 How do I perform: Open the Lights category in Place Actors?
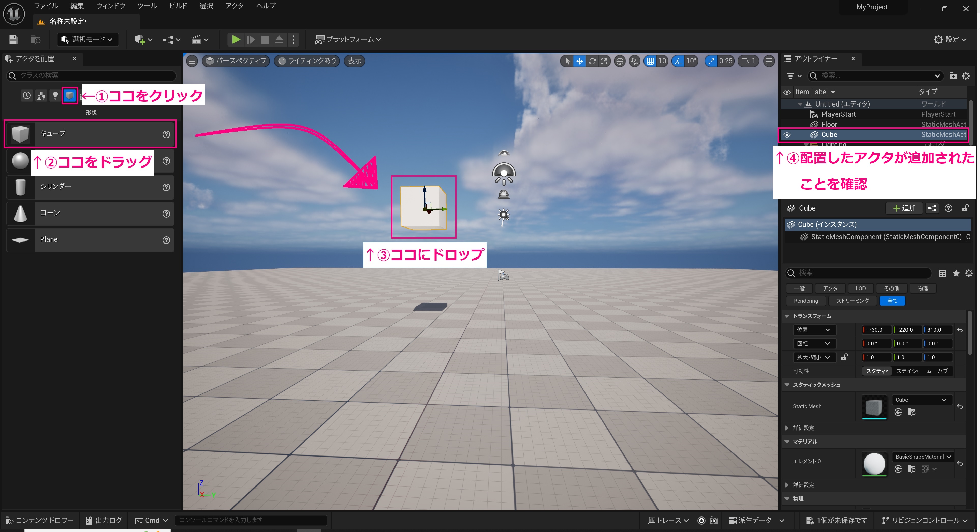(x=55, y=96)
